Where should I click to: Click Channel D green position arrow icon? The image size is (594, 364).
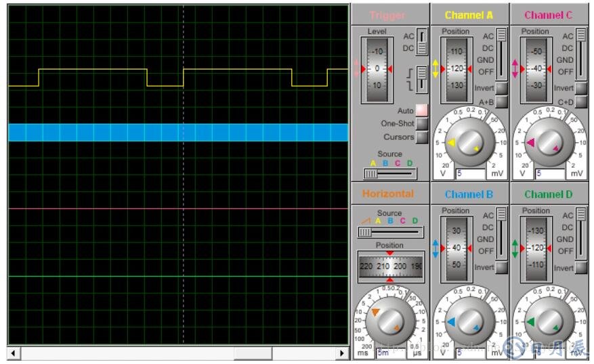pos(515,248)
